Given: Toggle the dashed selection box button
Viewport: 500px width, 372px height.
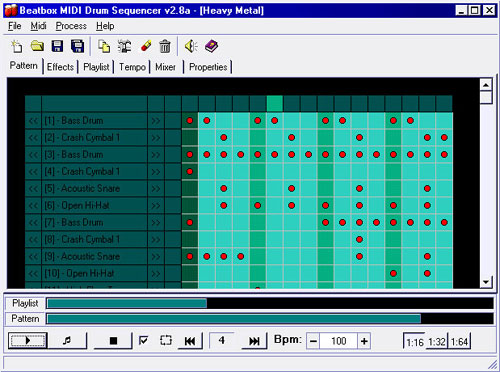Looking at the screenshot, I should (x=166, y=340).
